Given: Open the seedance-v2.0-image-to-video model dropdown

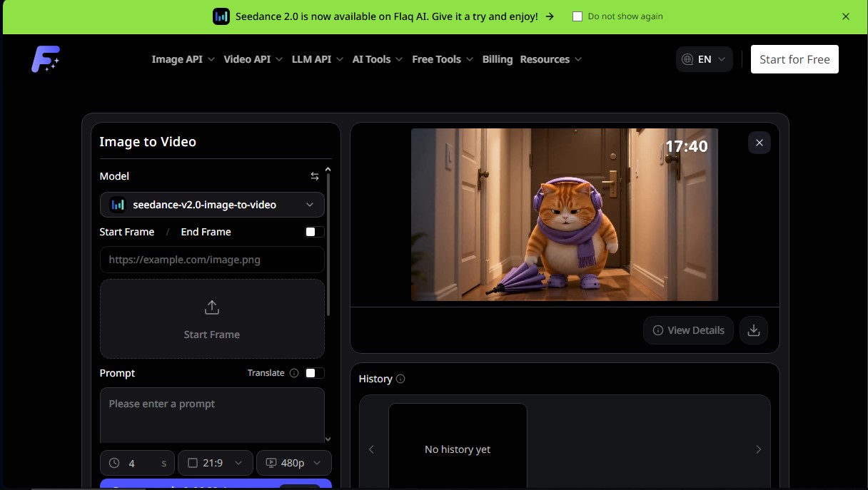Looking at the screenshot, I should pos(212,205).
